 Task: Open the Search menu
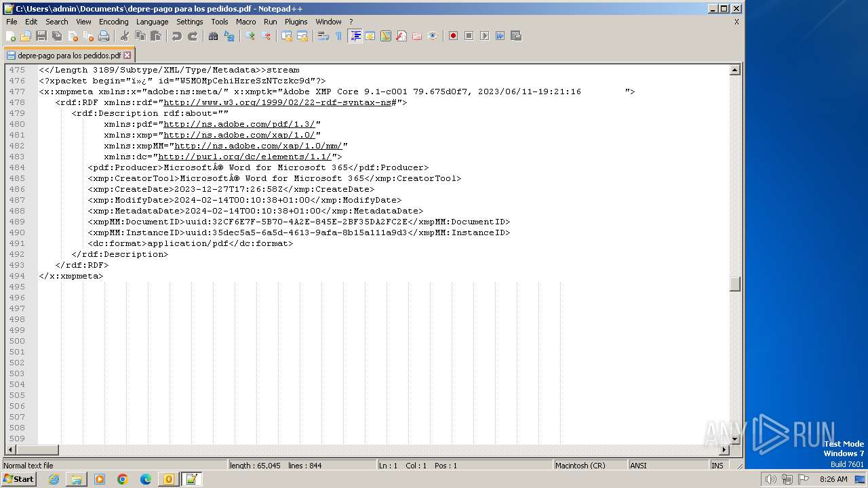57,22
